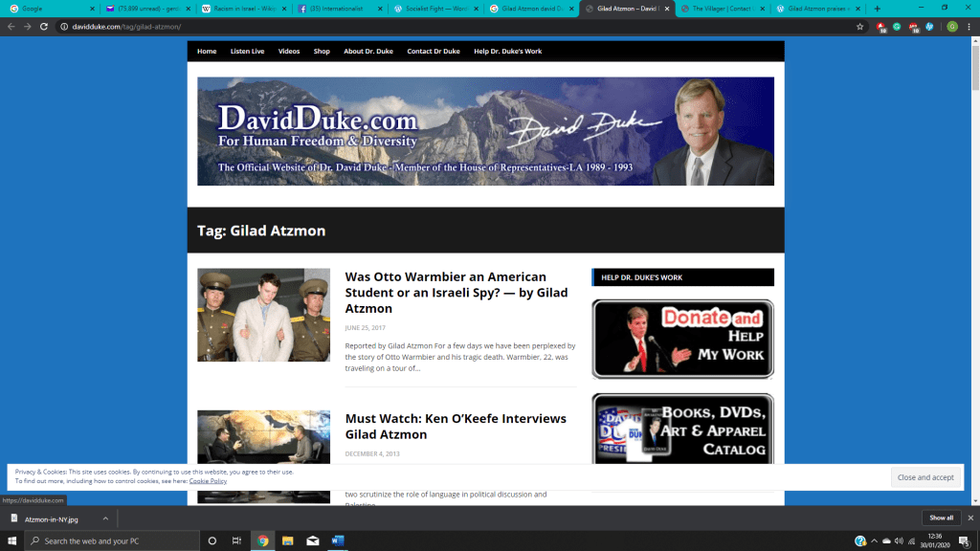
Task: Show hidden system tray icons
Action: 874,540
